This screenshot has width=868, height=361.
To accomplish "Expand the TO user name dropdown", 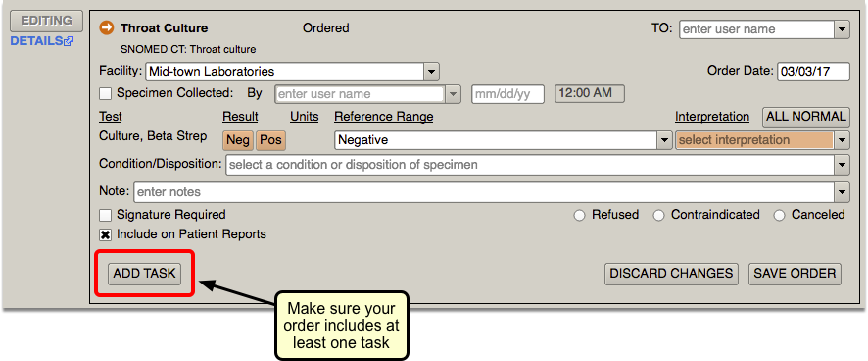I will 842,29.
